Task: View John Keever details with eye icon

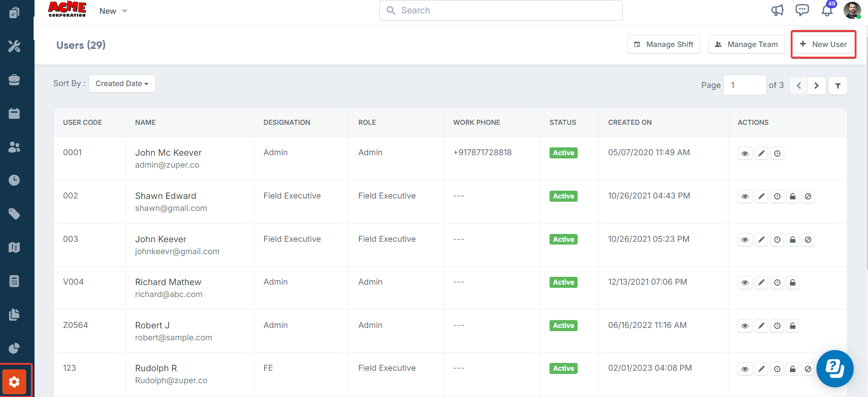Action: (745, 240)
